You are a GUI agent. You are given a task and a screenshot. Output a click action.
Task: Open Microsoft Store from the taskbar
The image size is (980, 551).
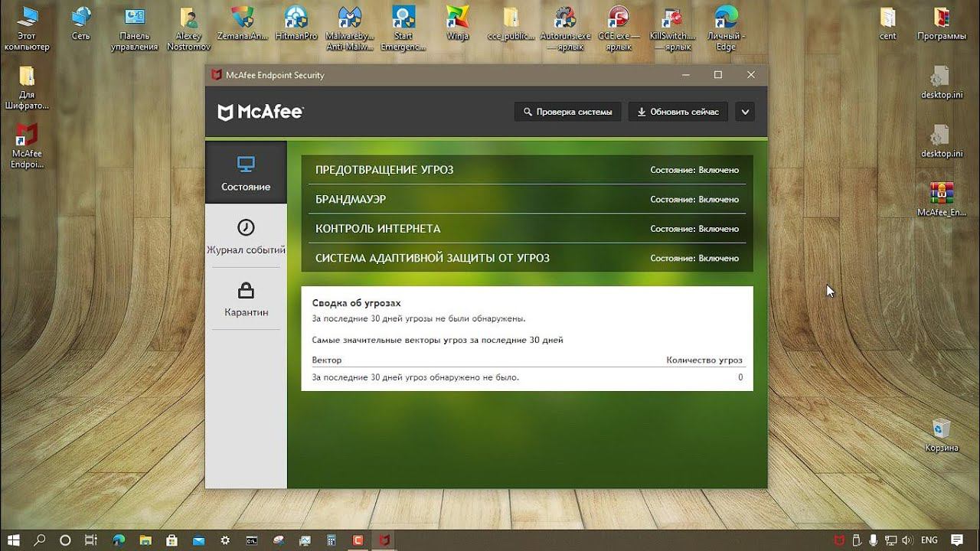[172, 540]
